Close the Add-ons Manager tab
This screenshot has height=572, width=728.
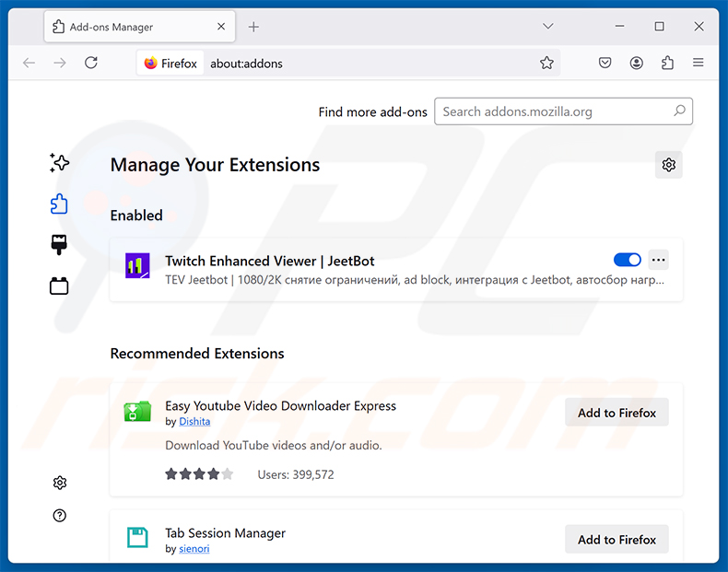[221, 27]
